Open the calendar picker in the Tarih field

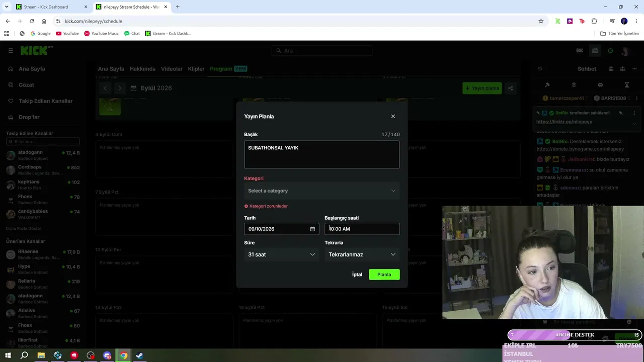[x=312, y=229]
